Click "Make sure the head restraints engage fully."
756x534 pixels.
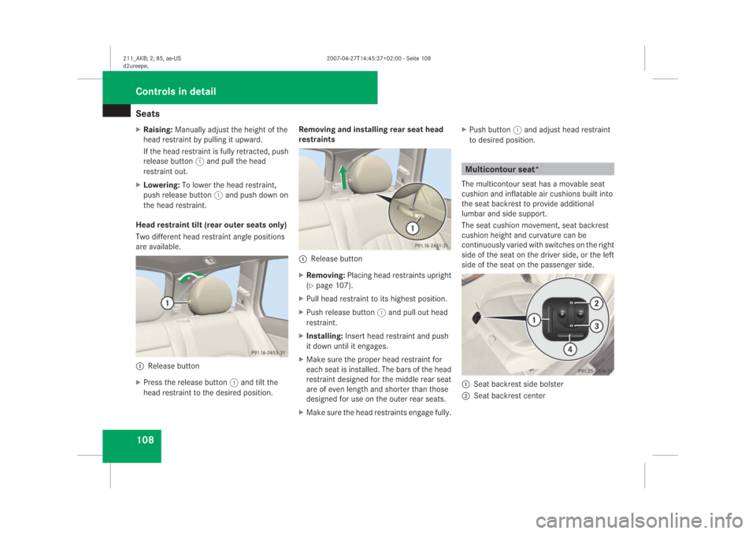[379, 413]
